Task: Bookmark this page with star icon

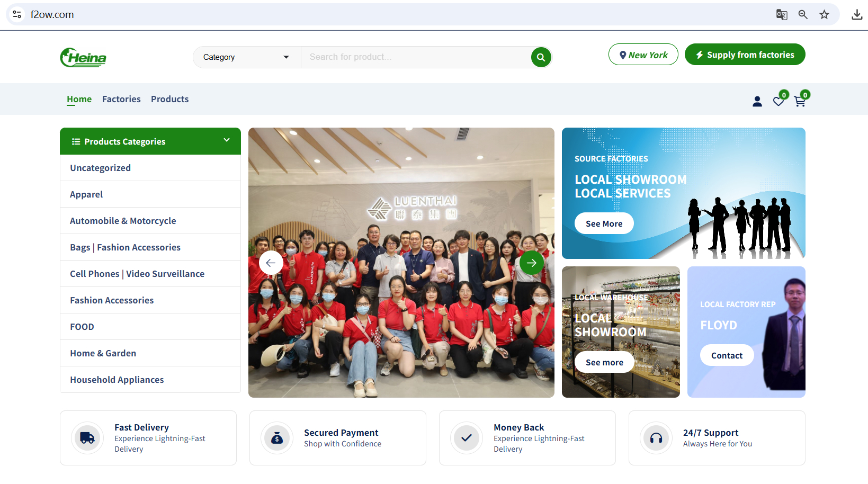Action: click(824, 15)
